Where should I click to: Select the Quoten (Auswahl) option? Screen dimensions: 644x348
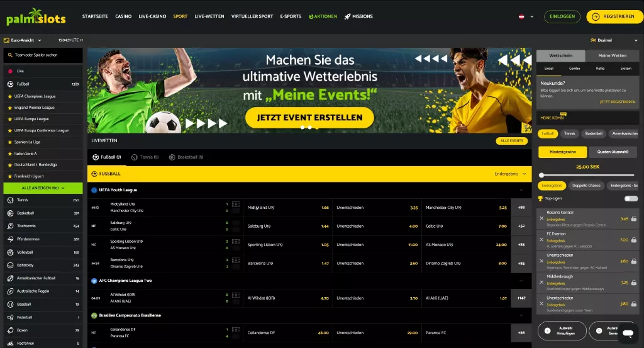tap(613, 152)
